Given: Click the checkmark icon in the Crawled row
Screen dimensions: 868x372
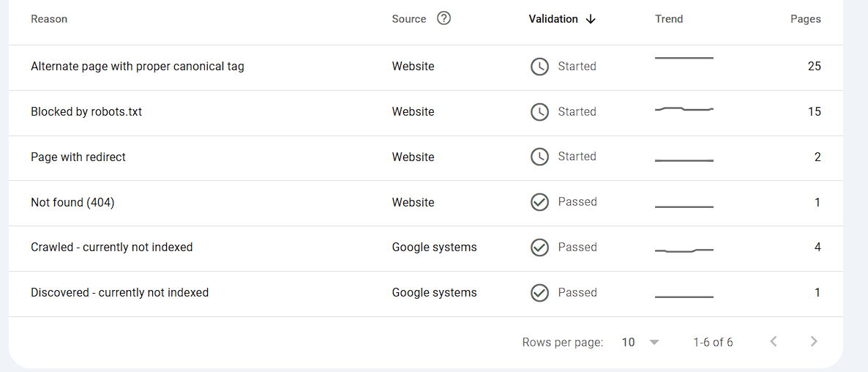Looking at the screenshot, I should 539,248.
